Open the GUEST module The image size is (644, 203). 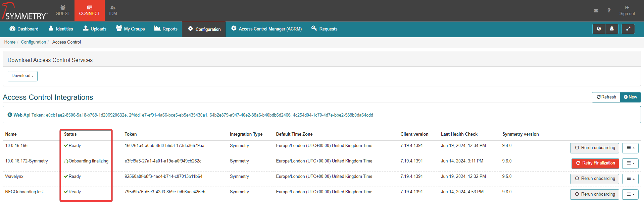tap(63, 11)
